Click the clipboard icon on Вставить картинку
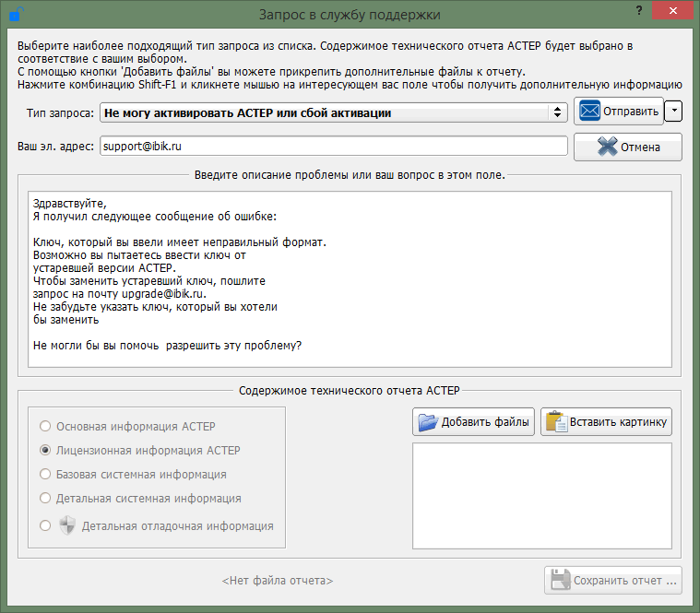Image resolution: width=700 pixels, height=613 pixels. click(x=557, y=421)
